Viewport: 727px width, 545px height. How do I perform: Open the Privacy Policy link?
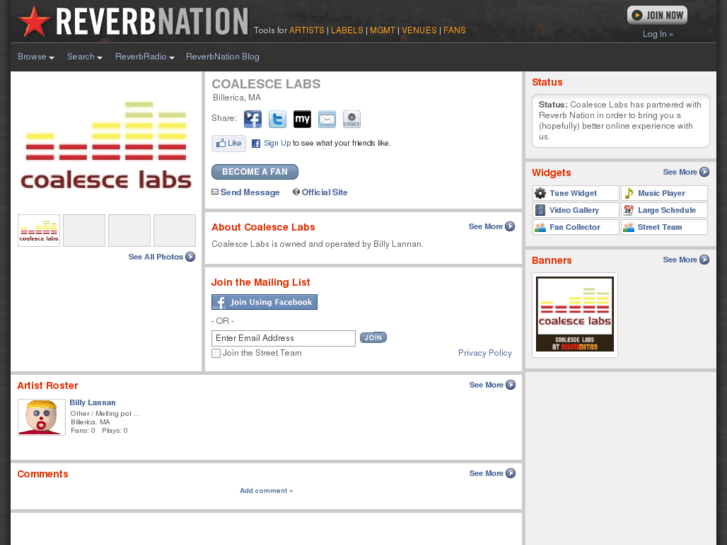[x=485, y=353]
